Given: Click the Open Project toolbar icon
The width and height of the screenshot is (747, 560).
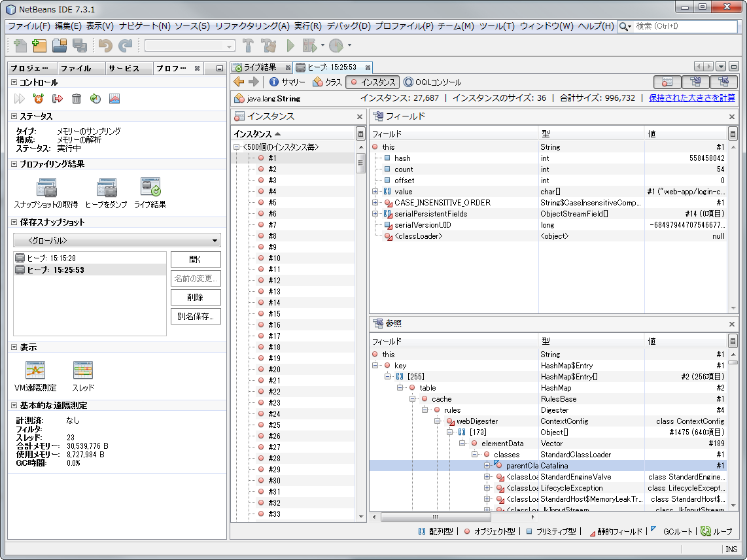Looking at the screenshot, I should (60, 45).
